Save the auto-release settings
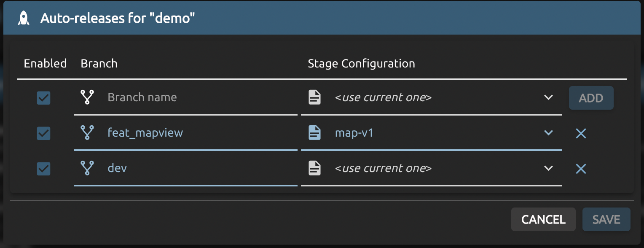Viewport: 644px width, 248px height. point(606,219)
